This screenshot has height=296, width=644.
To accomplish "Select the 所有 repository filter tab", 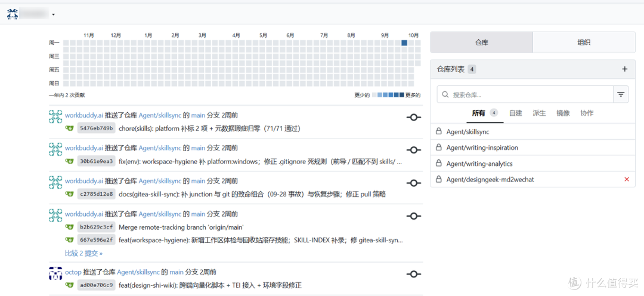I will tap(485, 113).
